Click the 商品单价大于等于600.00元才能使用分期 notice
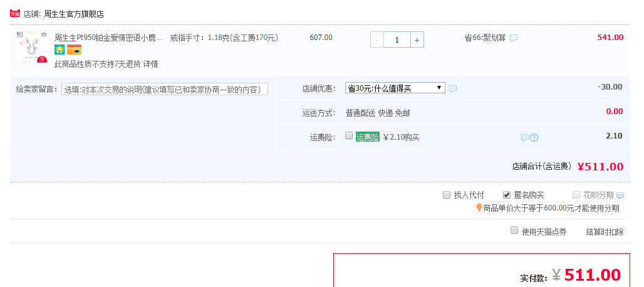 coord(551,208)
